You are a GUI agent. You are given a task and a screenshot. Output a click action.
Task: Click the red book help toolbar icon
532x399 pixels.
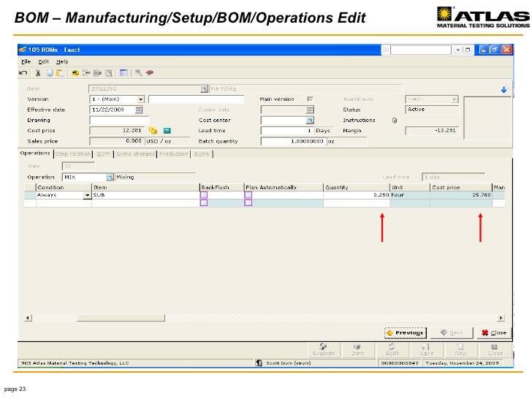point(150,72)
